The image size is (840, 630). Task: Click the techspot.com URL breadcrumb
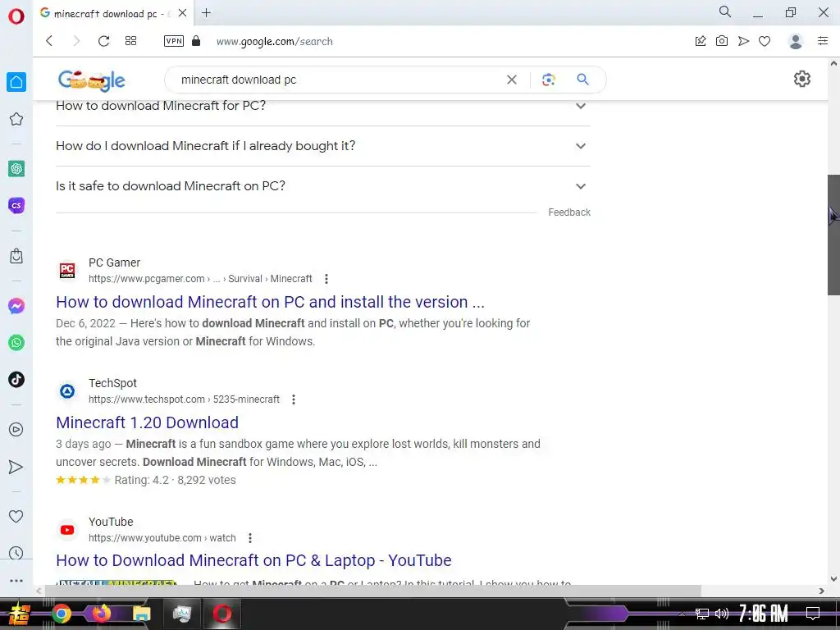tap(184, 399)
